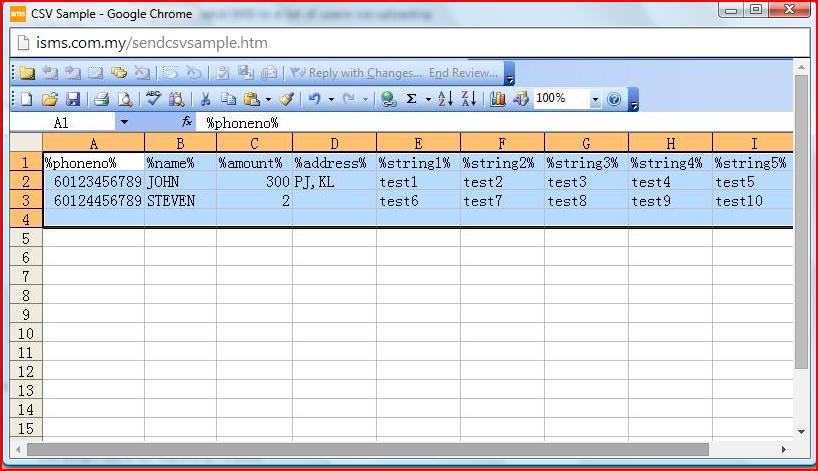Image resolution: width=818 pixels, height=471 pixels.
Task: Open the Paste options dropdown arrow
Action: 268,99
